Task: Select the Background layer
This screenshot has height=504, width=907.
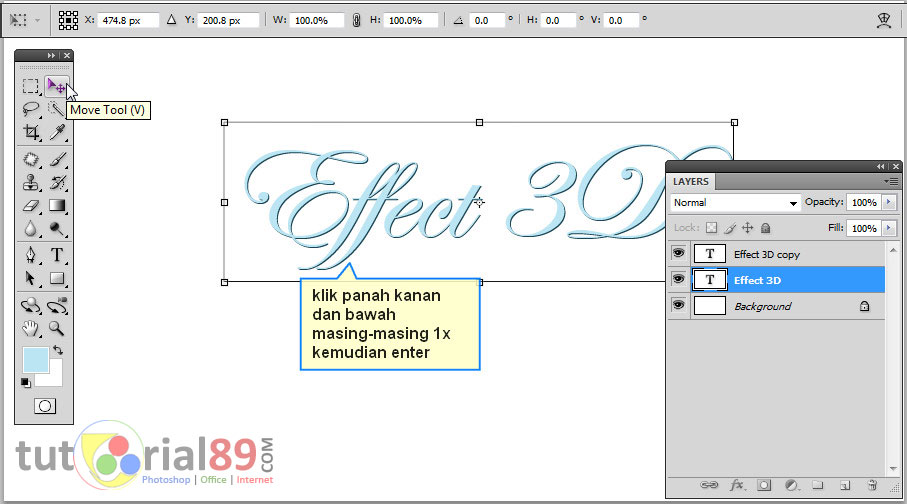Action: pyautogui.click(x=776, y=306)
